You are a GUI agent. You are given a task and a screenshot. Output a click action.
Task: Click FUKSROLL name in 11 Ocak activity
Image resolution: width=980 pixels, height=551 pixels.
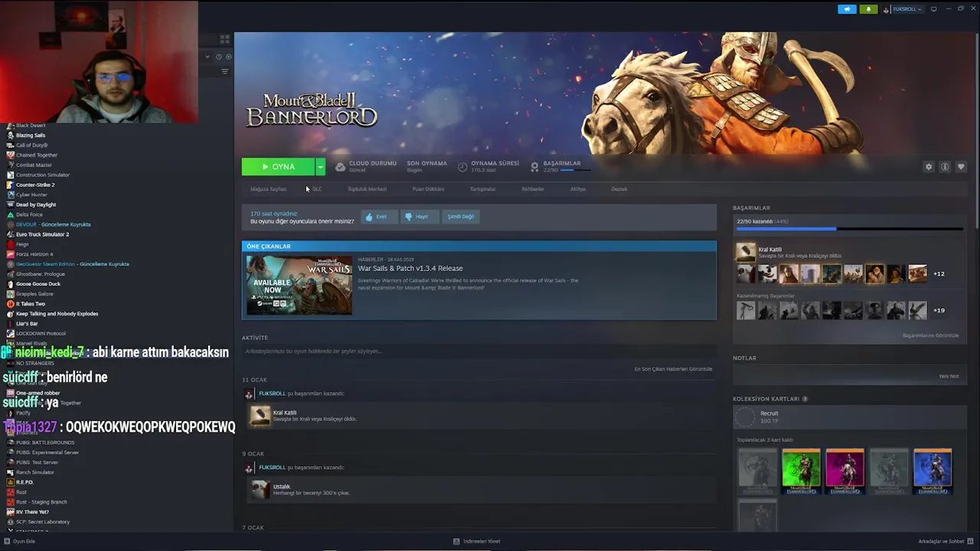pos(272,393)
